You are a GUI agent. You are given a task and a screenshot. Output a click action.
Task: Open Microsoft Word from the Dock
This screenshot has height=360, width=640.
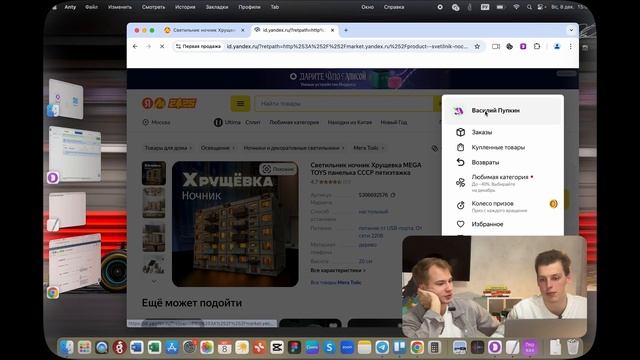tap(137, 347)
